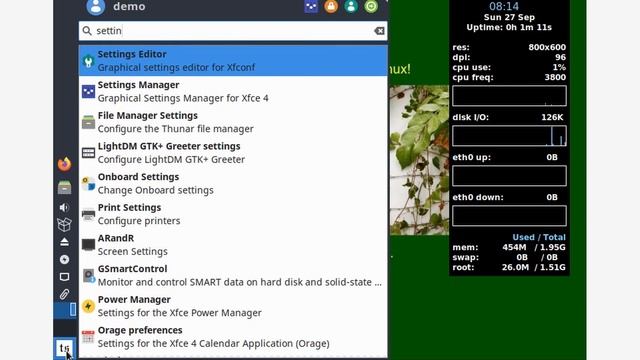This screenshot has height=360, width=640.
Task: Open file manager from side panel
Action: coord(64,187)
